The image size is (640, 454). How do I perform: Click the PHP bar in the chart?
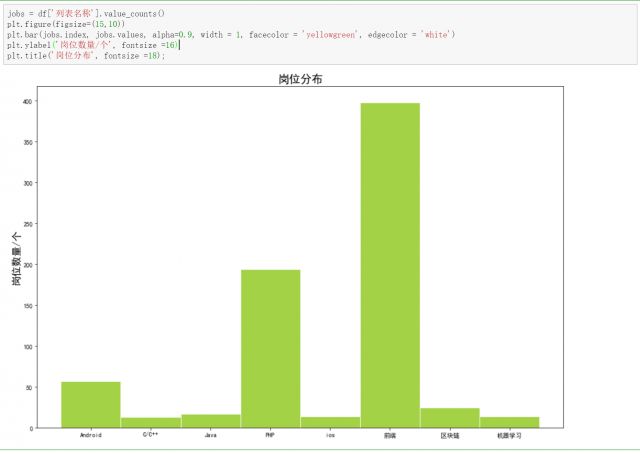point(271,349)
